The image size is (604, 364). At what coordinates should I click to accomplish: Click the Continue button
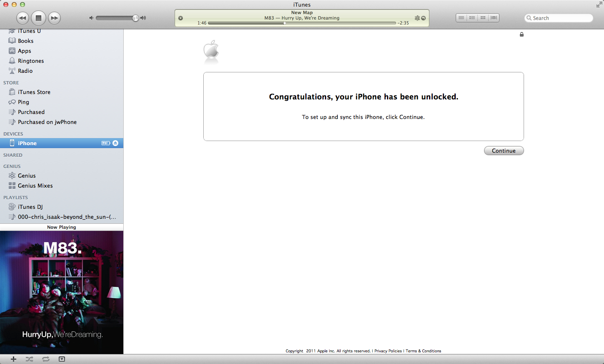click(x=504, y=151)
